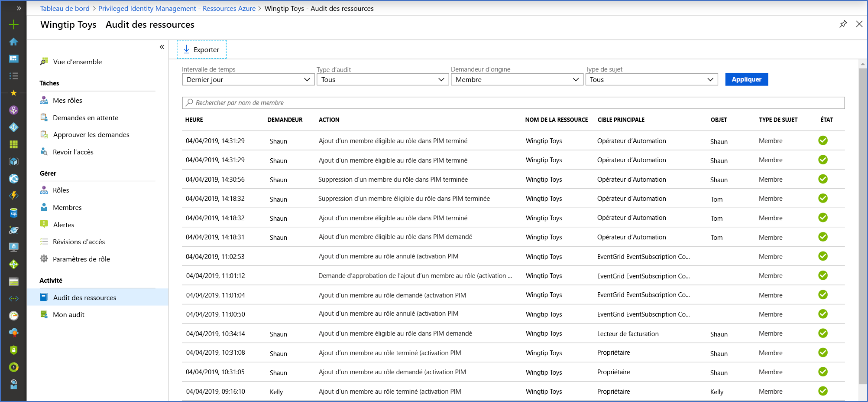Open All services list icon
The height and width of the screenshot is (402, 868).
(x=14, y=76)
